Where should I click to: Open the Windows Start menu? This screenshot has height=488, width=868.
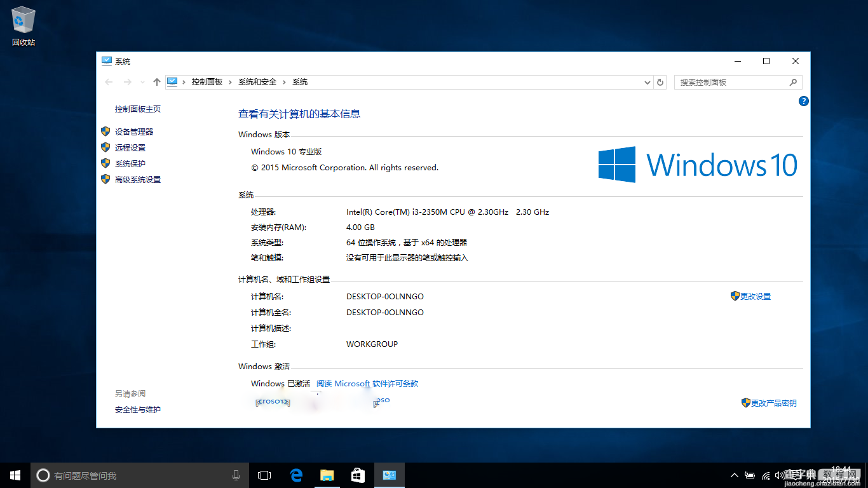(x=15, y=475)
